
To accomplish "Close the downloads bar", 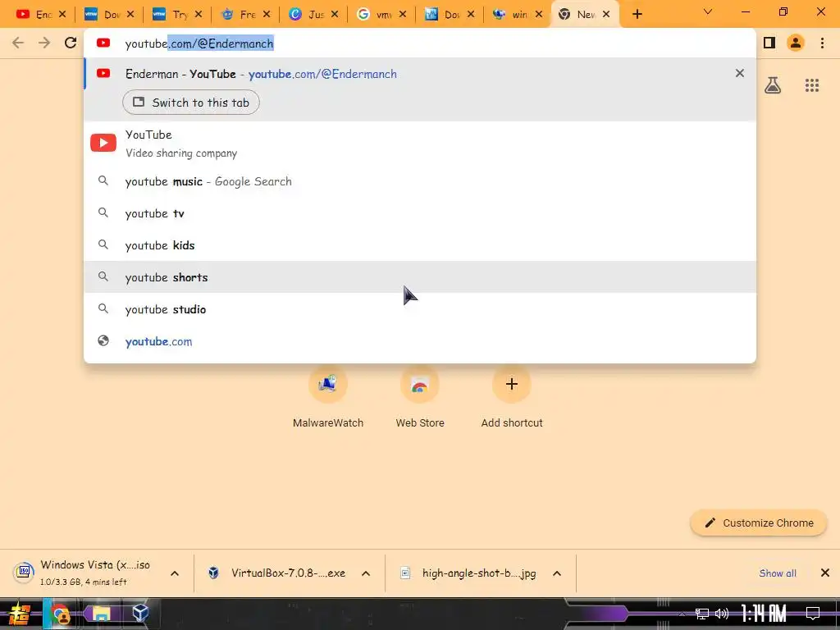I will point(825,573).
